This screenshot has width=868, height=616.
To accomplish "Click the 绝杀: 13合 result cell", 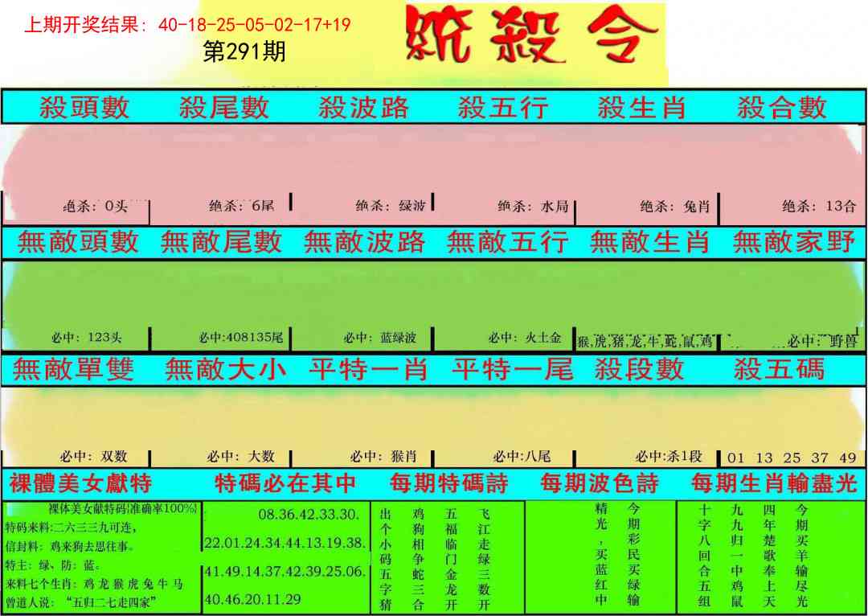I will 819,207.
